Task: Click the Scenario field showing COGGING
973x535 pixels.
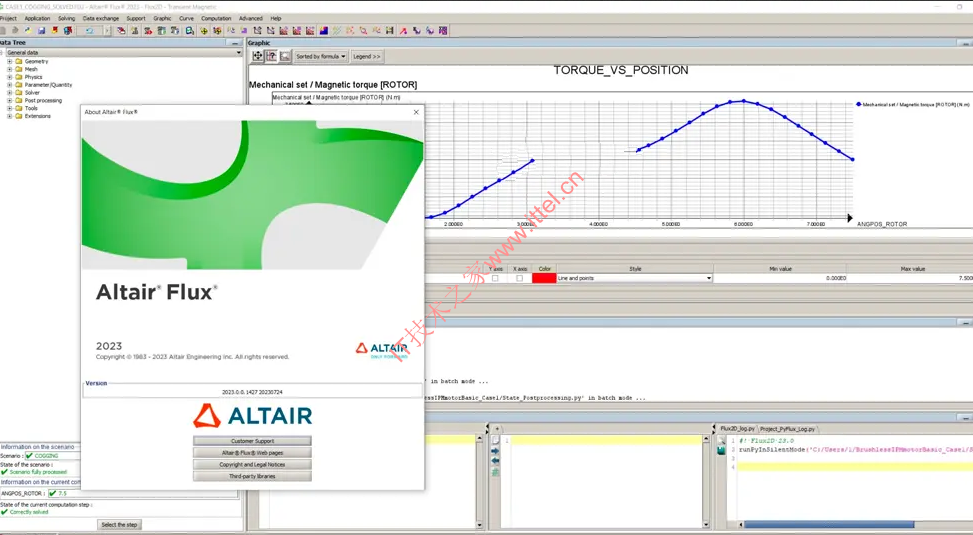Action: pyautogui.click(x=53, y=456)
